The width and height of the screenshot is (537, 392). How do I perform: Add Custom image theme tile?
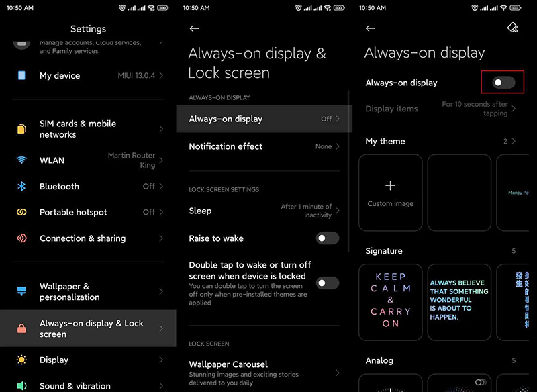point(391,192)
